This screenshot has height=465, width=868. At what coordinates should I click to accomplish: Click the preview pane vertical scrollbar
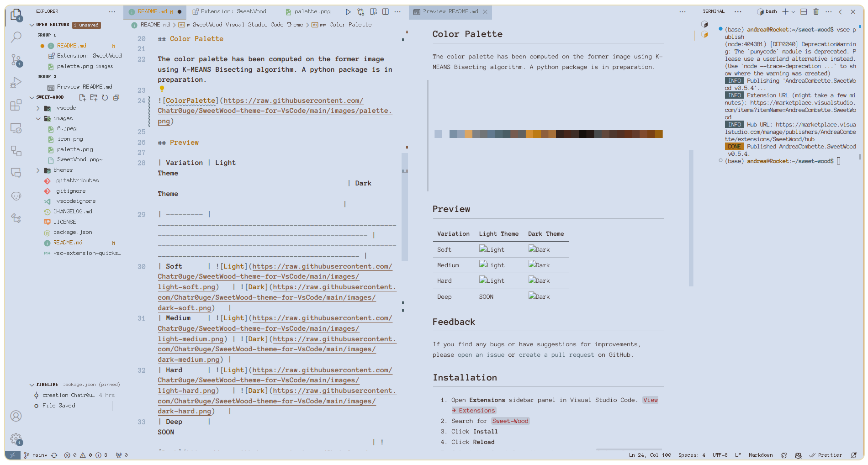tap(691, 218)
